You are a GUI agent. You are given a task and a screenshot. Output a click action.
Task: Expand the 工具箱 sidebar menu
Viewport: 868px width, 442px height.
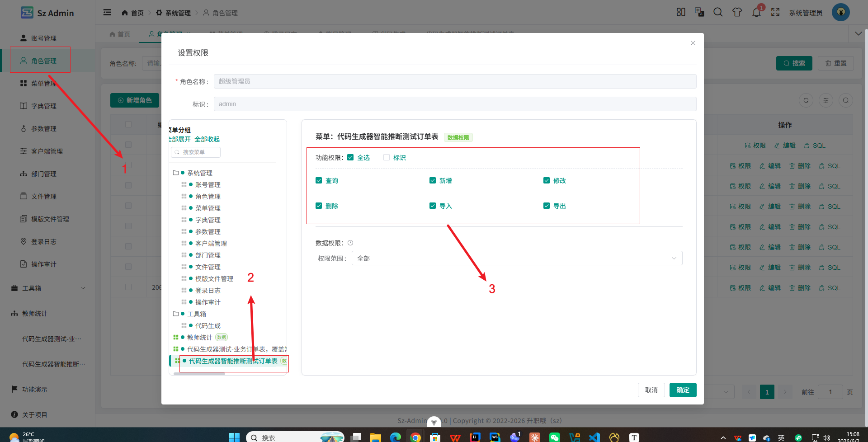[48, 288]
